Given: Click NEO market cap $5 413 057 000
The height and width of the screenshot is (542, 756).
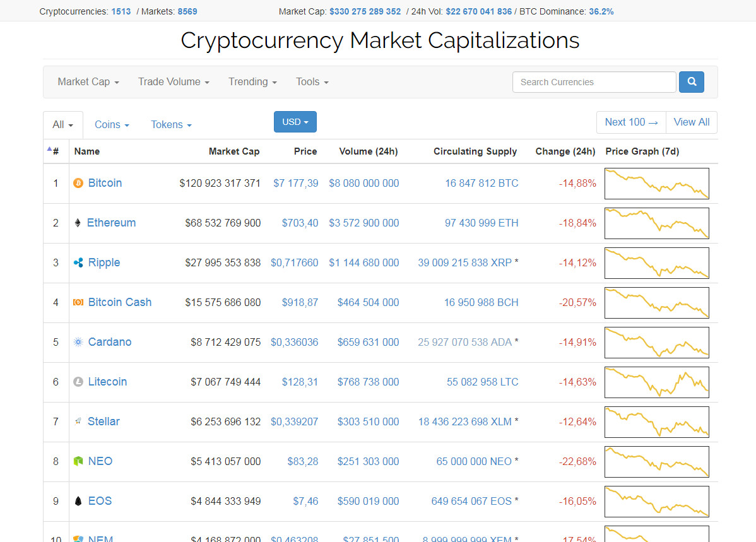Looking at the screenshot, I should point(226,461).
